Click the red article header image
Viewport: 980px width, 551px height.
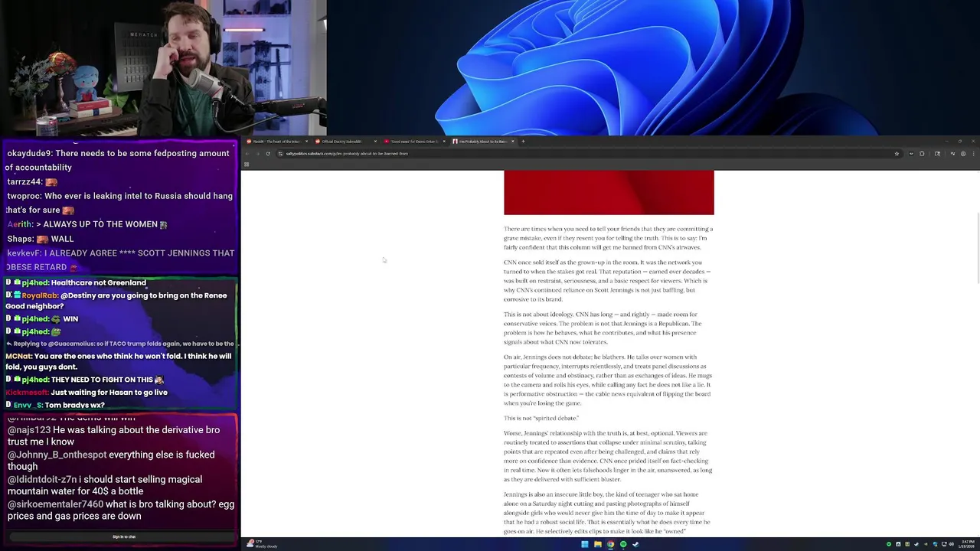(609, 193)
